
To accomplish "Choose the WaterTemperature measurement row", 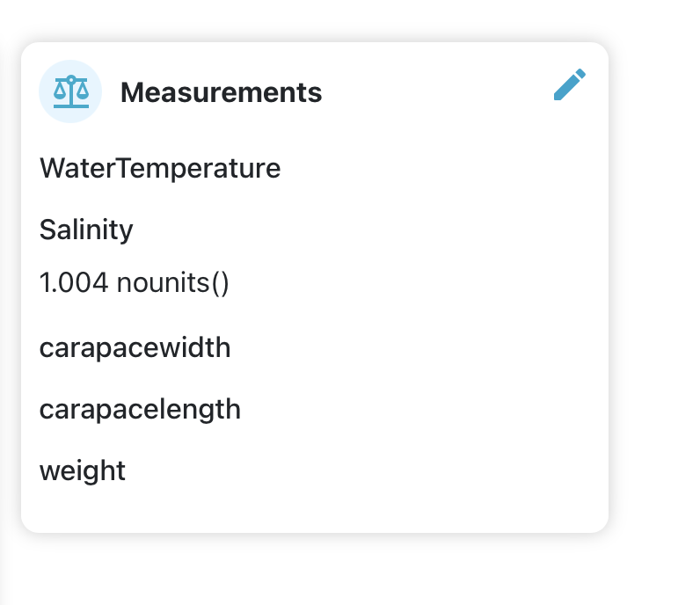I will click(160, 168).
